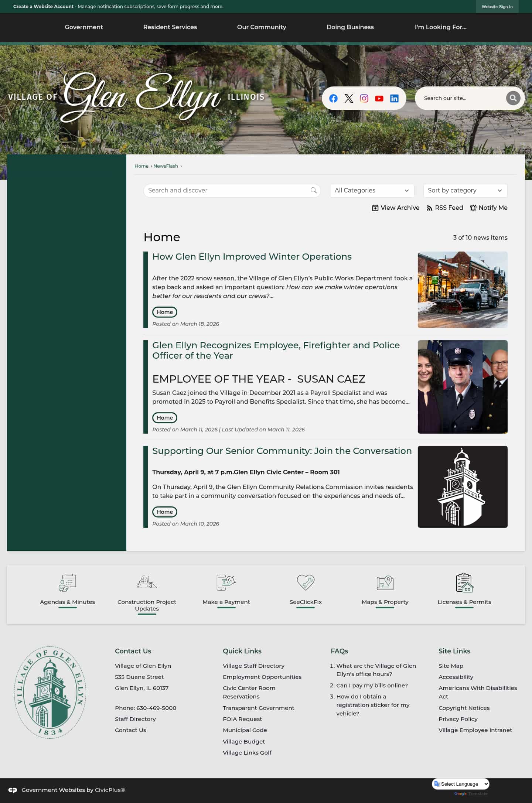Open the office hours FAQ question
Image resolution: width=532 pixels, height=803 pixels.
point(376,670)
